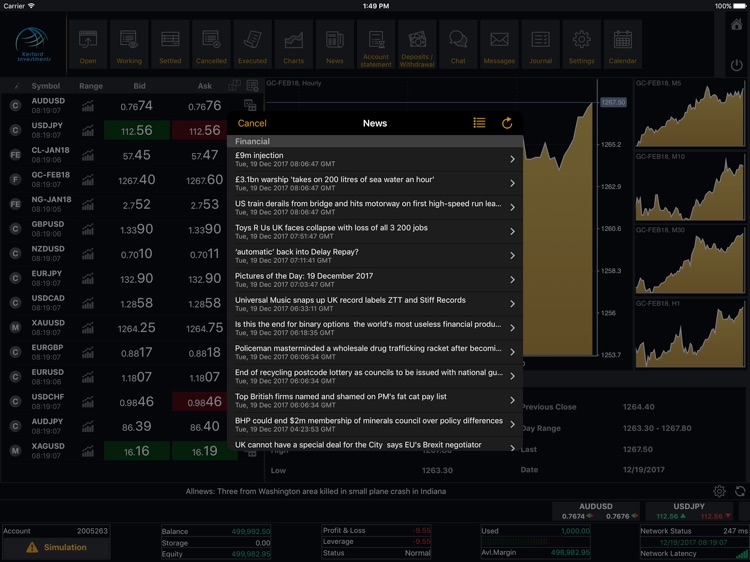Open the binary options news item
This screenshot has height=562, width=750.
(x=375, y=328)
